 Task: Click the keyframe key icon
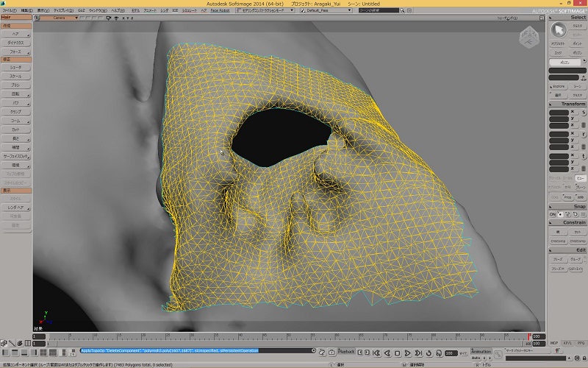point(498,354)
